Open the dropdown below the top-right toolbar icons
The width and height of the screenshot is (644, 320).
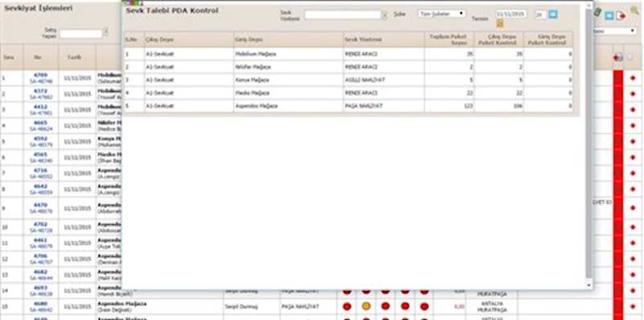click(x=614, y=31)
